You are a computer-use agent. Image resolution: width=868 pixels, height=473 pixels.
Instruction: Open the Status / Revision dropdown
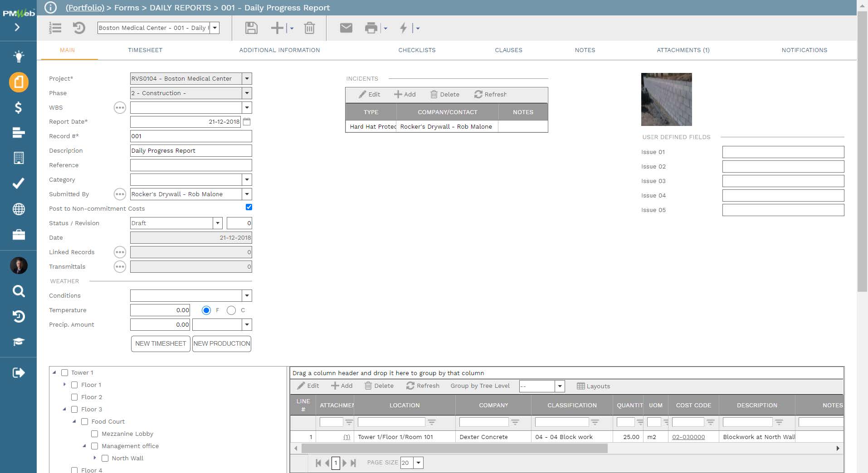pos(218,223)
